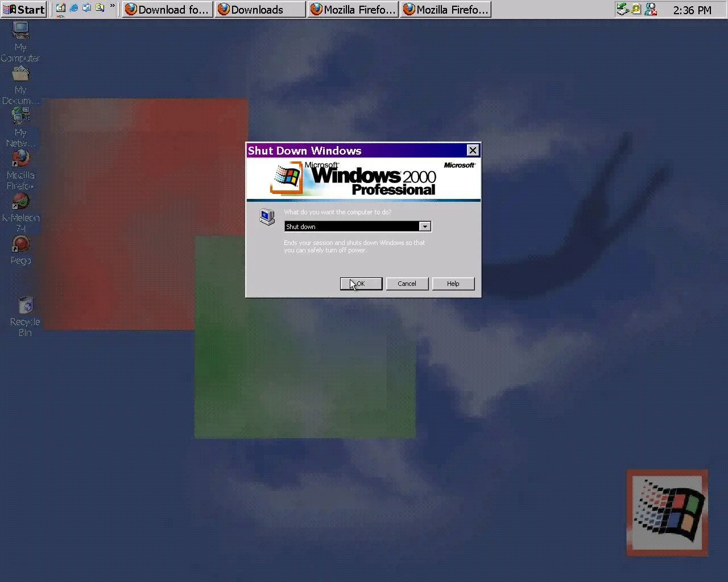This screenshot has height=582, width=728.
Task: Click the first Quick Launch icon beside Start
Action: pyautogui.click(x=60, y=9)
